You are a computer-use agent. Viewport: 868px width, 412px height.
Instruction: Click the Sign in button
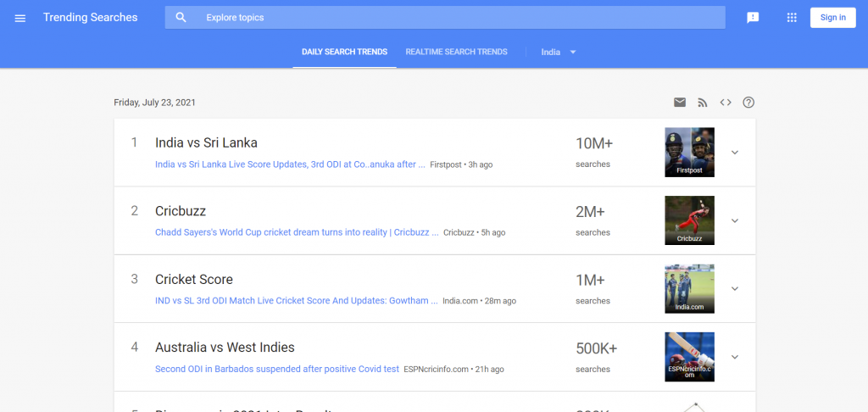point(833,18)
